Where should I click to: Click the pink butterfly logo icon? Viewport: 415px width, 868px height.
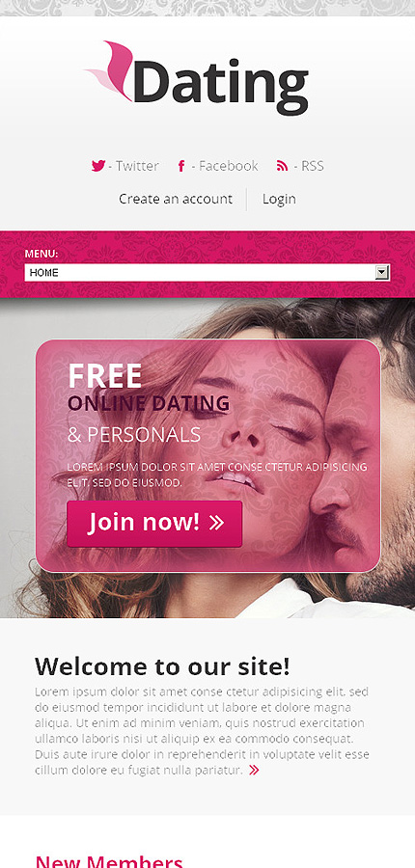(x=110, y=69)
